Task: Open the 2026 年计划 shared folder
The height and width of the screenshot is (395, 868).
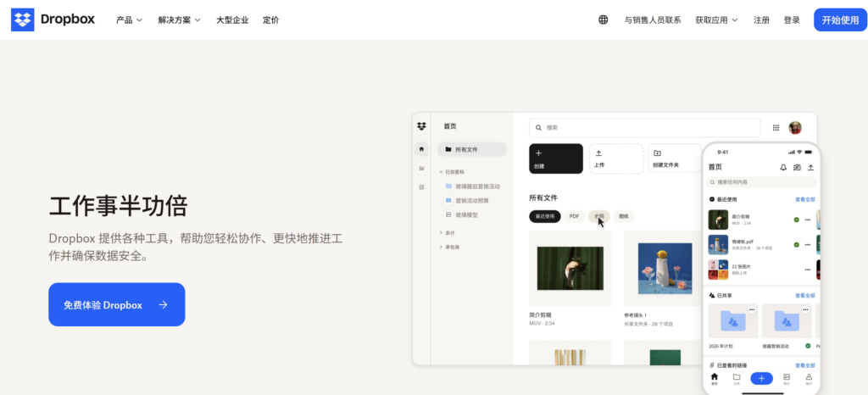Action: coord(733,321)
